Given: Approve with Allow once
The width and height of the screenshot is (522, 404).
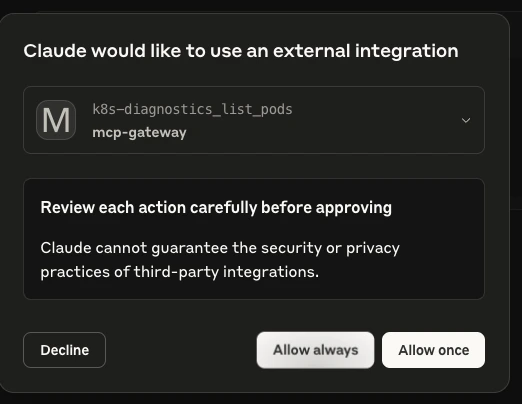Looking at the screenshot, I should point(433,350).
